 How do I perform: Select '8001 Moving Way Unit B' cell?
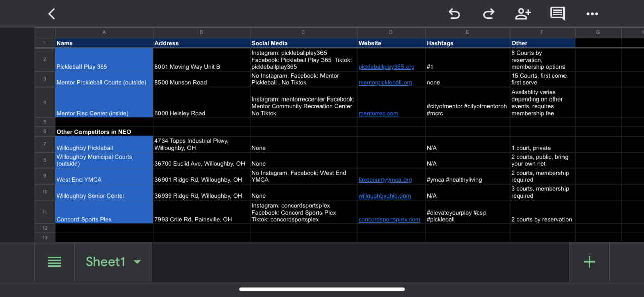click(x=202, y=60)
